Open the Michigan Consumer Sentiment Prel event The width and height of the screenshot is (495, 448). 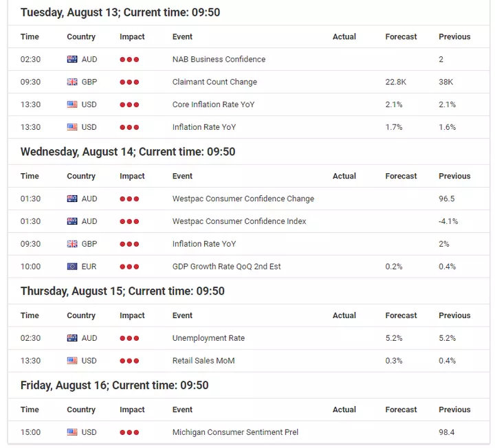point(235,432)
